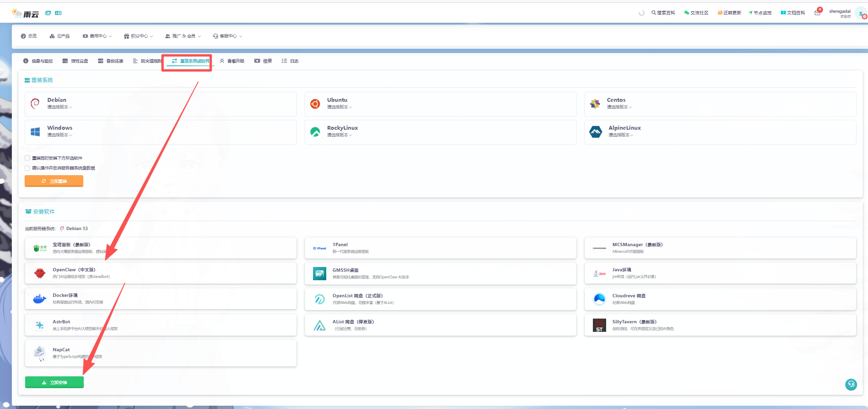The image size is (868, 409).
Task: Open the mail notification icon
Action: 817,13
